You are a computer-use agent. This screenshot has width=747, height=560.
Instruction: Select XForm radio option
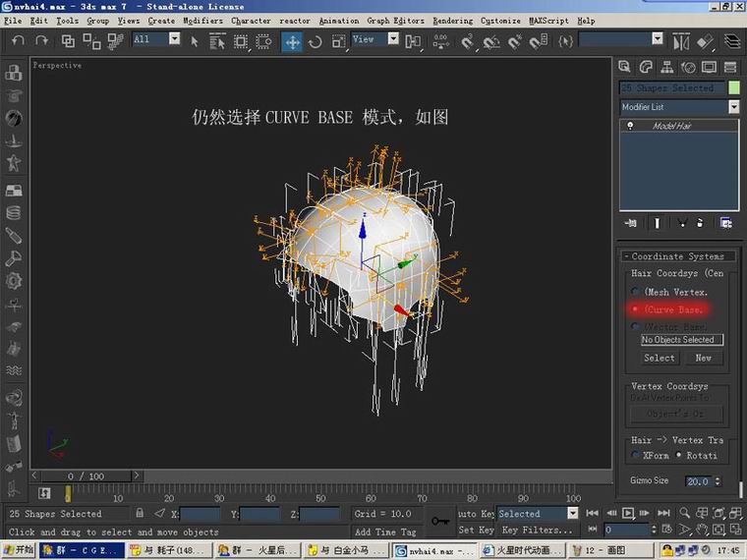point(635,455)
